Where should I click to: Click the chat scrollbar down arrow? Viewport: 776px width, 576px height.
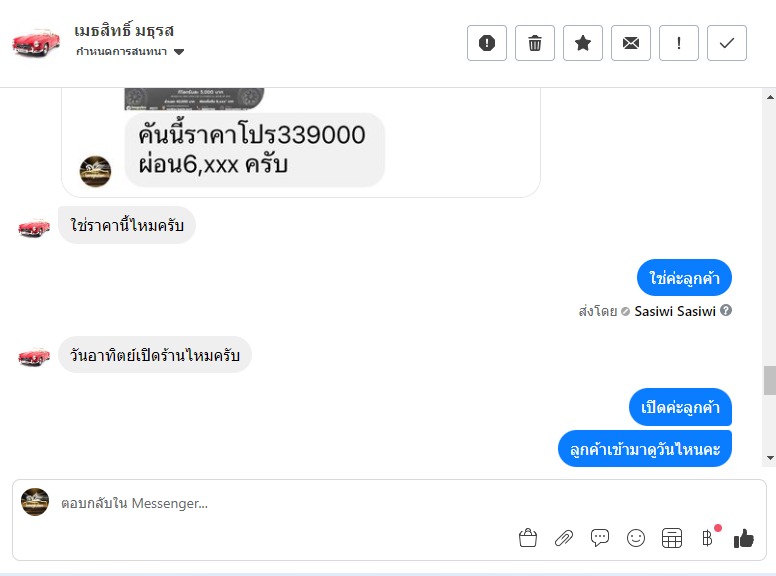769,458
